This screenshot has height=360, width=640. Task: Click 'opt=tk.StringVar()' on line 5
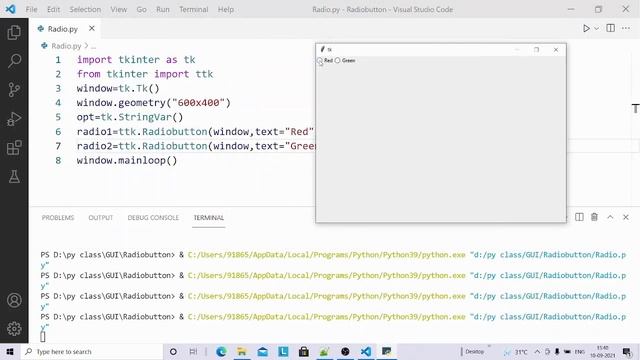130,117
